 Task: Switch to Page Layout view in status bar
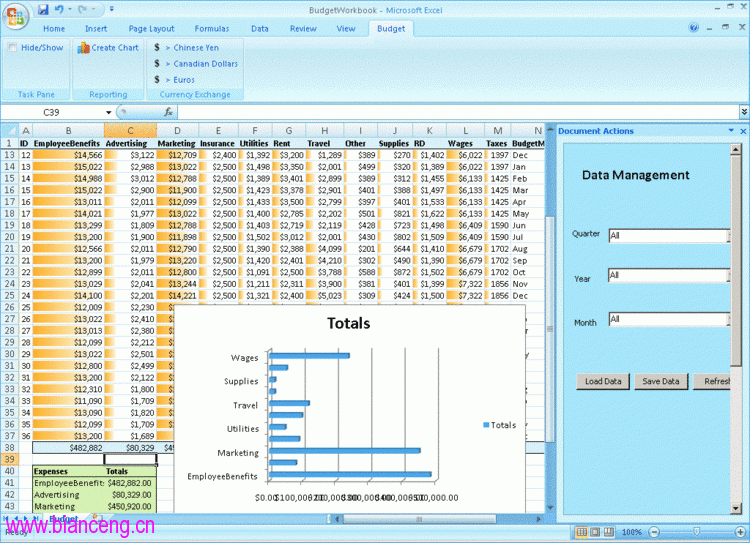pyautogui.click(x=595, y=532)
